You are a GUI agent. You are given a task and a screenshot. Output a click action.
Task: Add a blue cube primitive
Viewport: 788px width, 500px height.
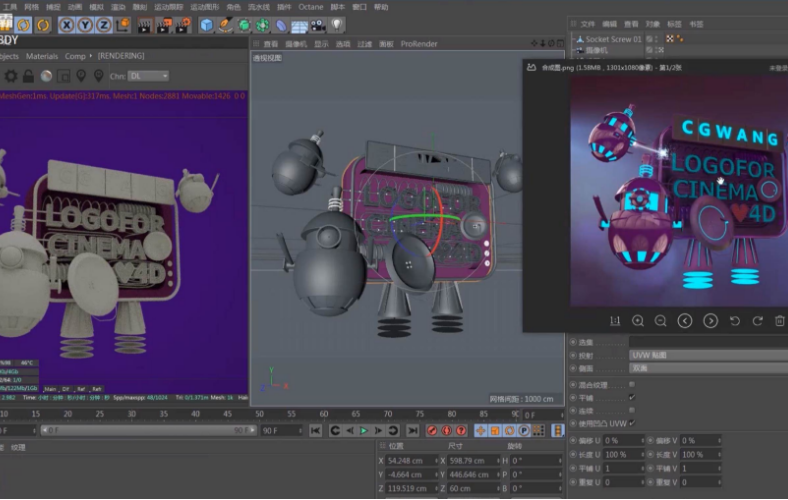[206, 25]
